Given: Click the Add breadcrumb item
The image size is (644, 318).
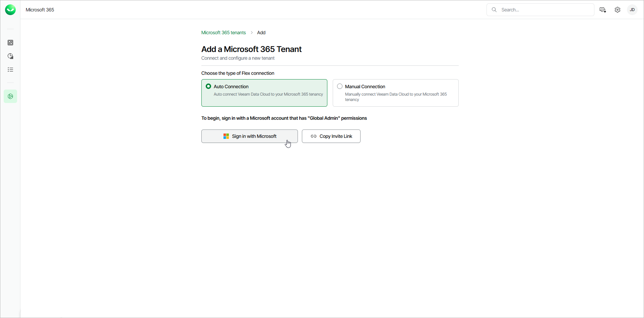Looking at the screenshot, I should click(261, 33).
